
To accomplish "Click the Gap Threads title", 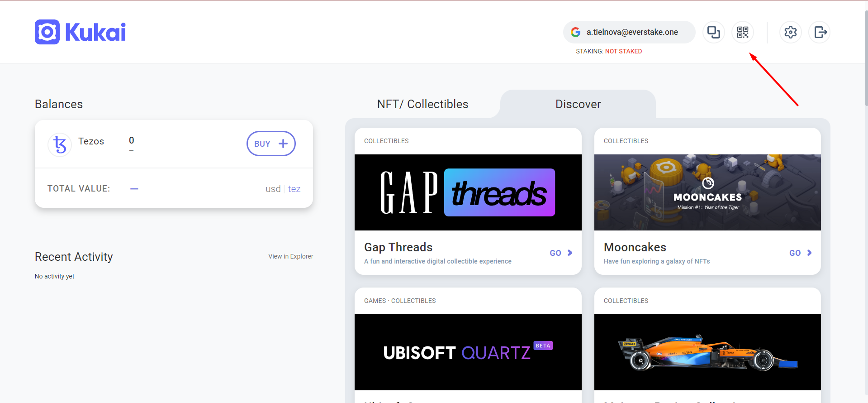I will (398, 247).
